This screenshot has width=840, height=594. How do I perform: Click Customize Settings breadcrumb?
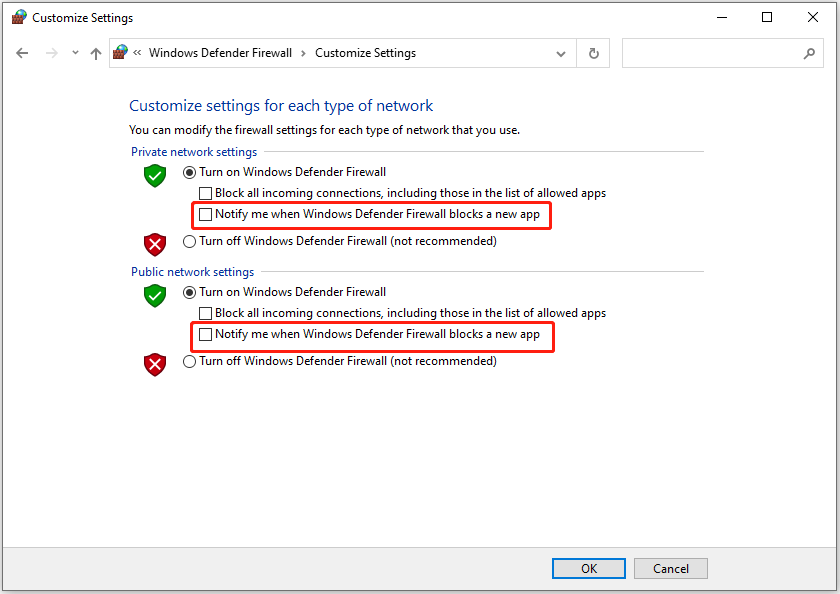tap(365, 53)
